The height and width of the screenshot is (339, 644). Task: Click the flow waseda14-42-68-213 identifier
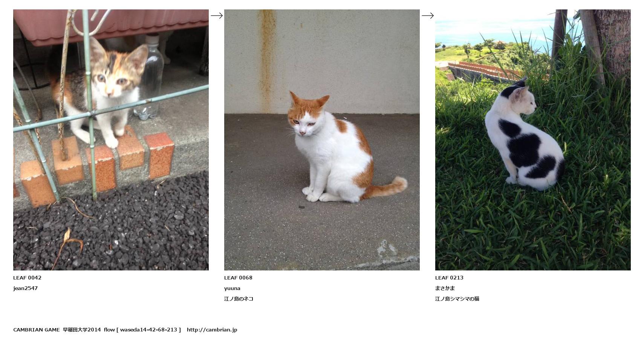(x=142, y=330)
